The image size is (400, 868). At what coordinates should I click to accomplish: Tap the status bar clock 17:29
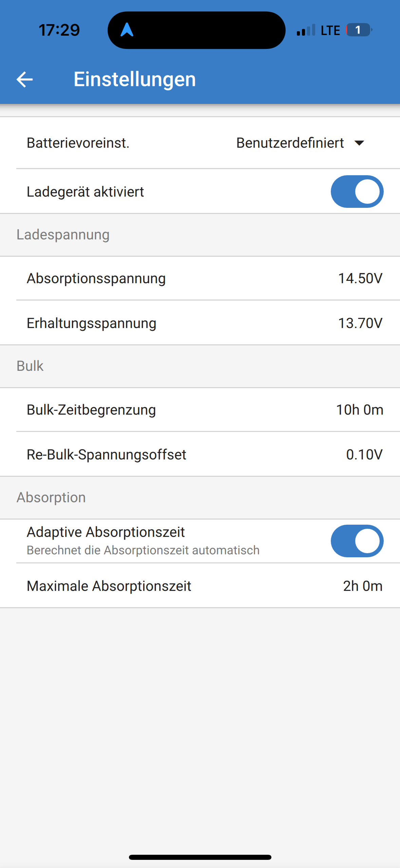coord(59,30)
